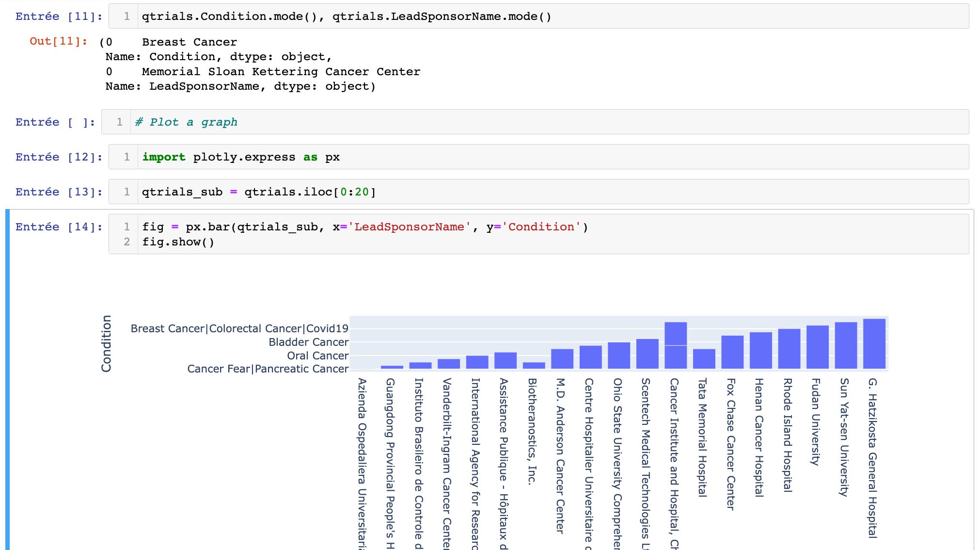This screenshot has height=550, width=980.
Task: Click the 'Bladder Cancer' y-axis label
Action: pos(308,342)
